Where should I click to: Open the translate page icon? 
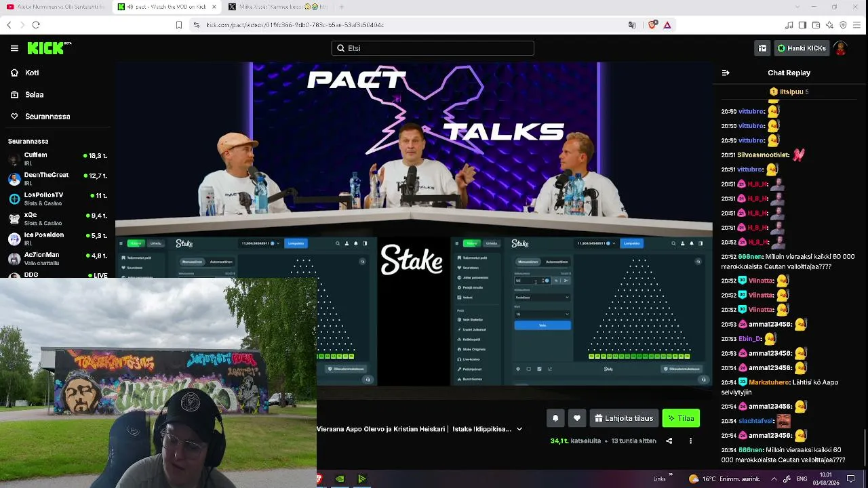[632, 25]
